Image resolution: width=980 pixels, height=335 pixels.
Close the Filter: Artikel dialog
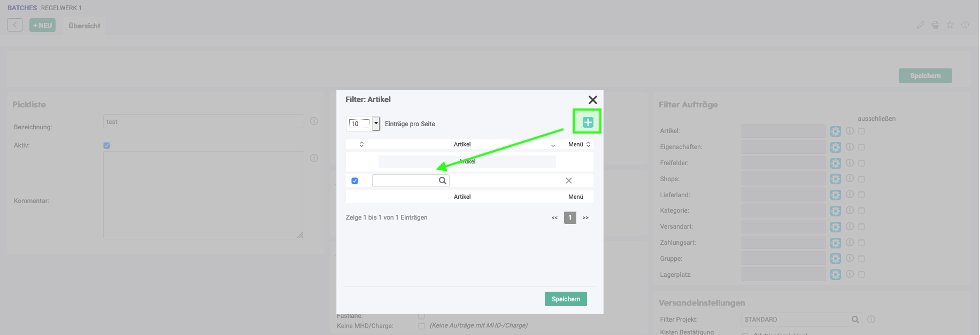pyautogui.click(x=592, y=100)
